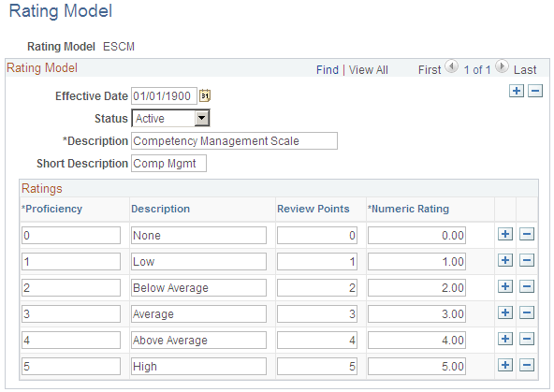This screenshot has width=554, height=392.
Task: Click the Ratings grid title
Action: 42,189
